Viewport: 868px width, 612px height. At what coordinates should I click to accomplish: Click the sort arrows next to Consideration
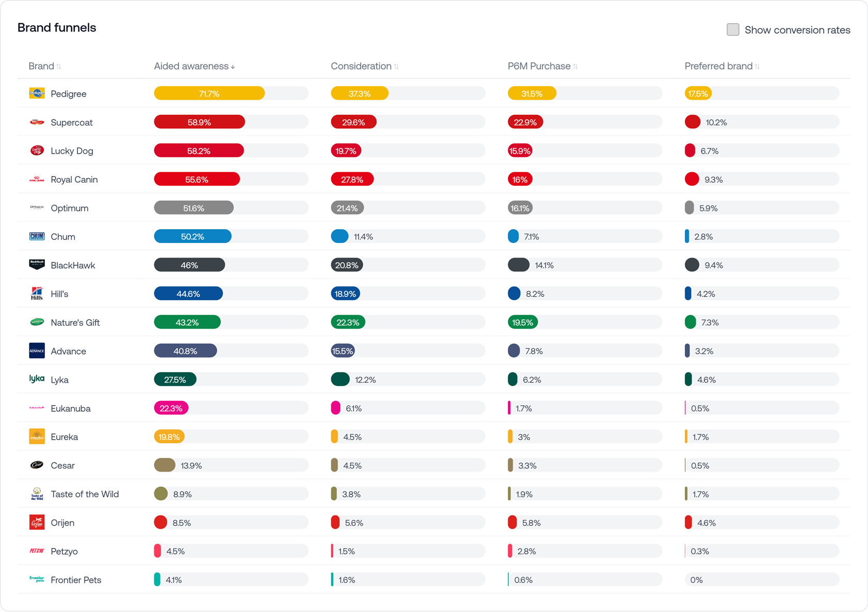pyautogui.click(x=396, y=66)
